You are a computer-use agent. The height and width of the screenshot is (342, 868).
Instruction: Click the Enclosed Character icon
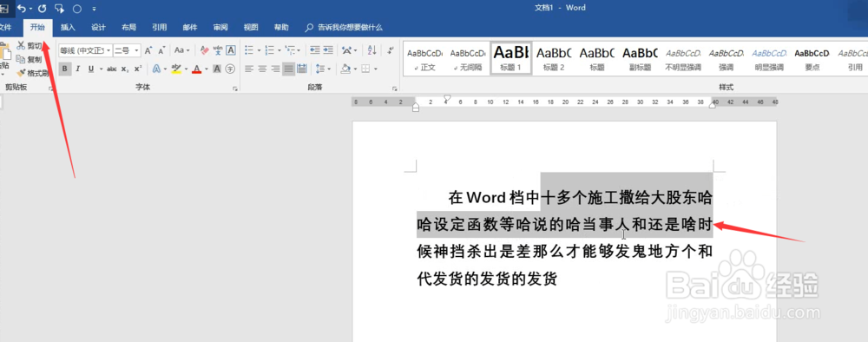(230, 69)
